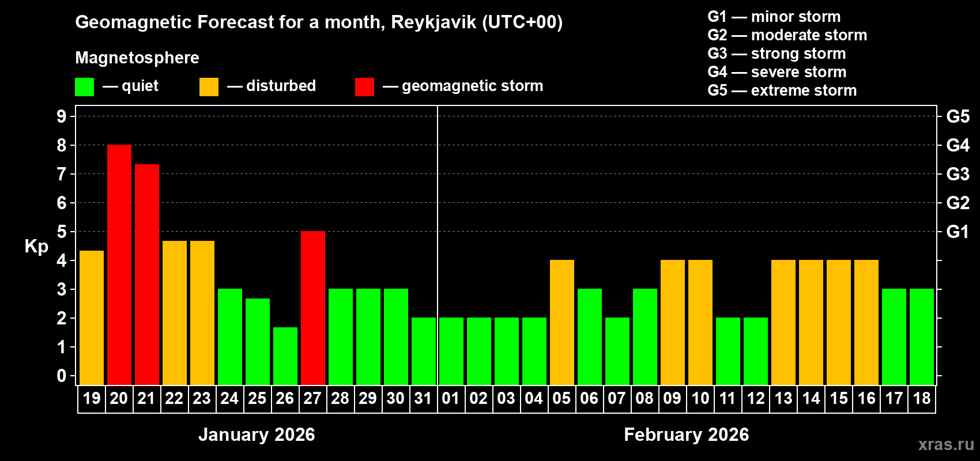
Task: Click the date label '03' on the axis
Action: 506,398
